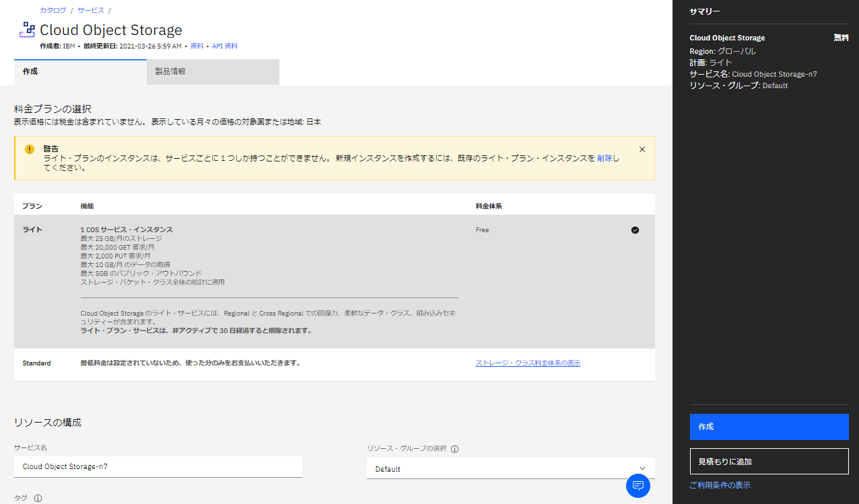Image resolution: width=859 pixels, height=504 pixels.
Task: Click the Cloud Object Storage service icon
Action: 27,29
